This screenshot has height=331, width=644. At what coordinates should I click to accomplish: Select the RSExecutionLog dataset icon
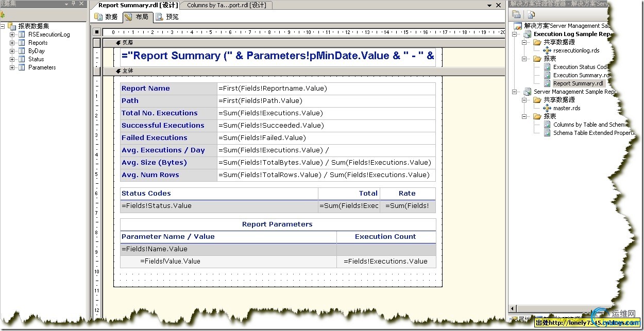22,34
